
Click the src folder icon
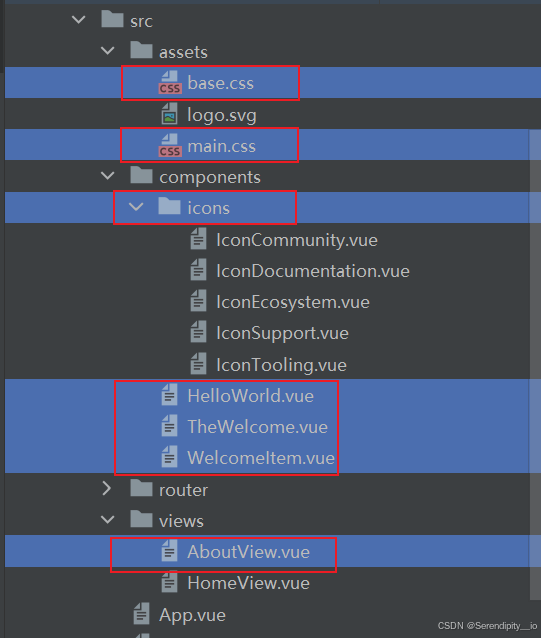(112, 19)
